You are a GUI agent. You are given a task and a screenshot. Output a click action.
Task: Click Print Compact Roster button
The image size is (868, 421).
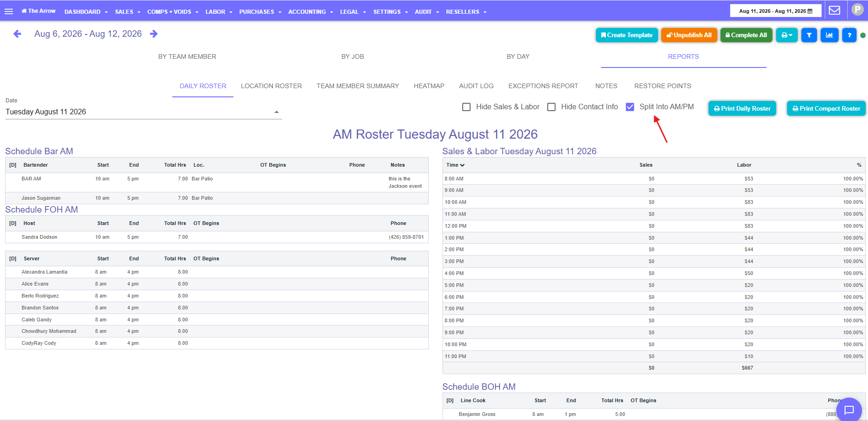pyautogui.click(x=826, y=109)
